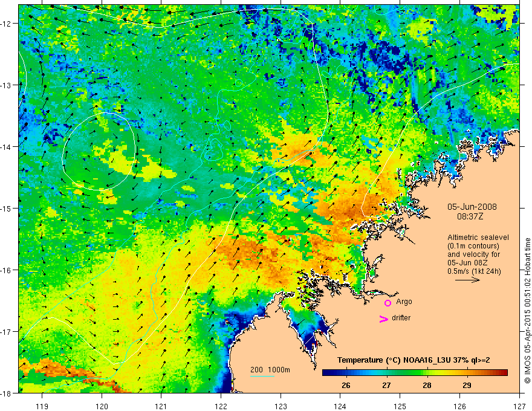
Task: Click the 'and velocity for' text line
Action: [x=473, y=254]
